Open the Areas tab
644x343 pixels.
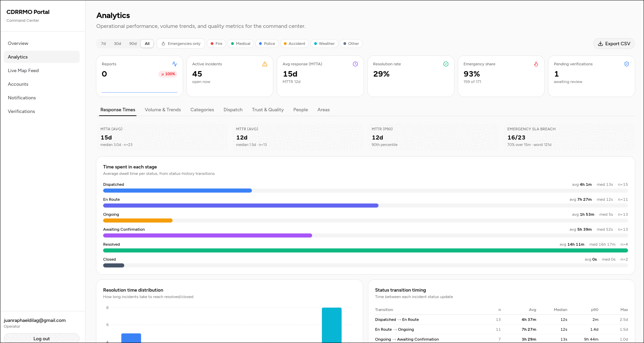coord(324,110)
